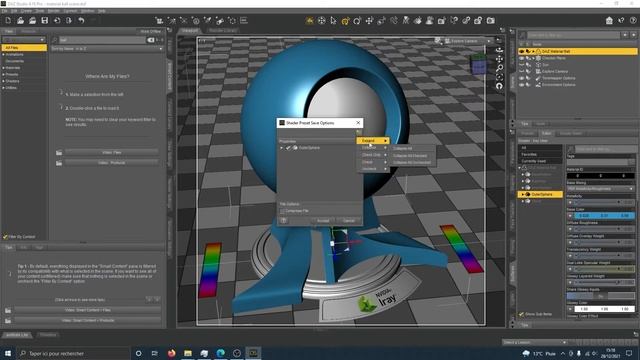Open the Select a Lesson dropdown
This screenshot has width=640, height=360.
[535, 342]
